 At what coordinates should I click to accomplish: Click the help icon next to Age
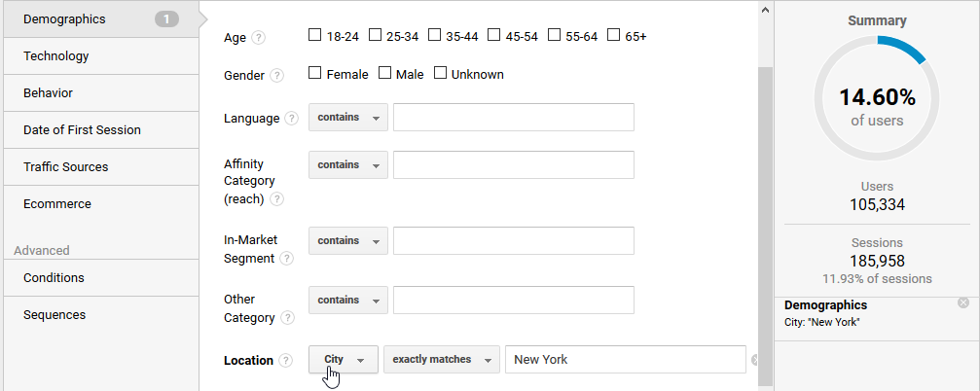click(258, 38)
